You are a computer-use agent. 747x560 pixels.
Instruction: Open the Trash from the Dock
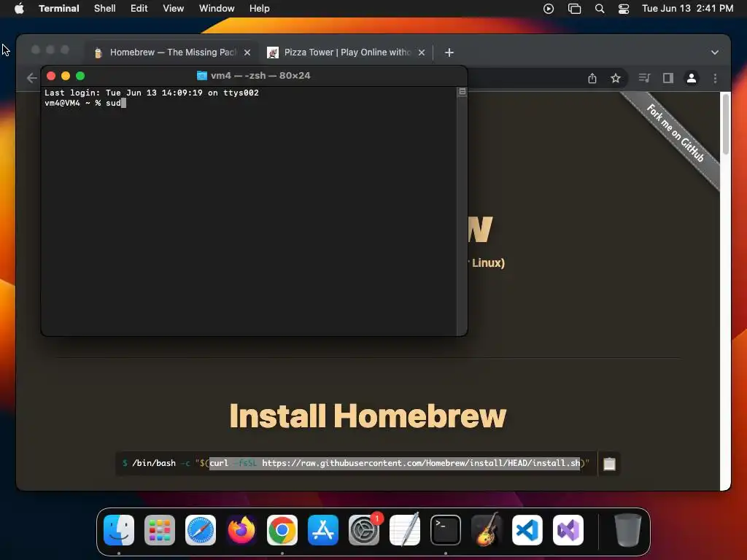pyautogui.click(x=628, y=530)
